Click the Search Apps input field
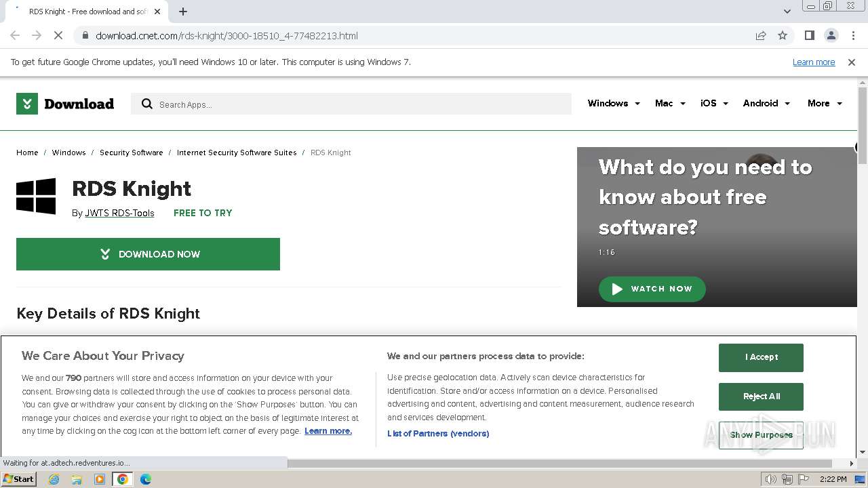868x488 pixels. pos(351,104)
